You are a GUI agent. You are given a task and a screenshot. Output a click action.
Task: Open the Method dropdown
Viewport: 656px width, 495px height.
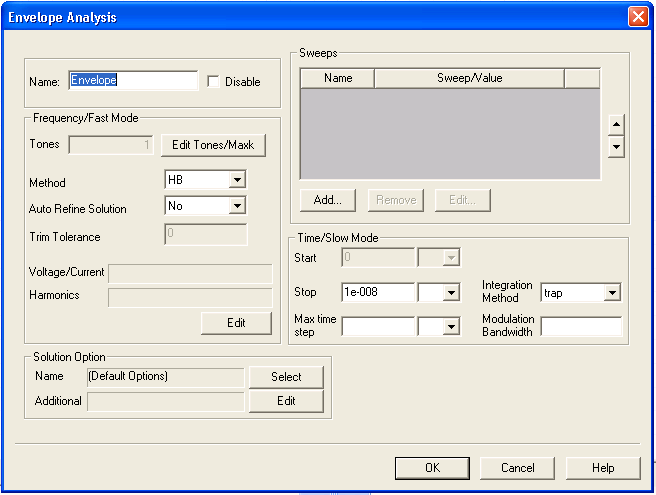tap(237, 180)
